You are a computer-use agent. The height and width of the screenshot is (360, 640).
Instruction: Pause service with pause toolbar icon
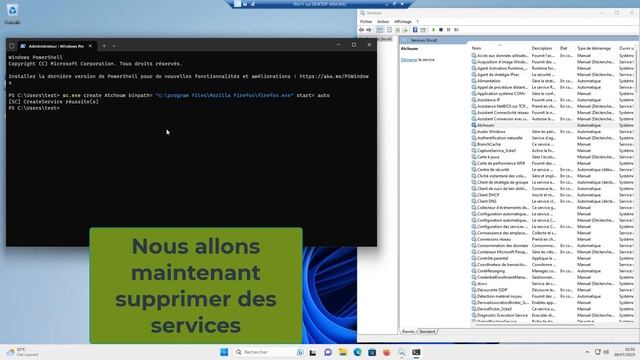coord(449,30)
